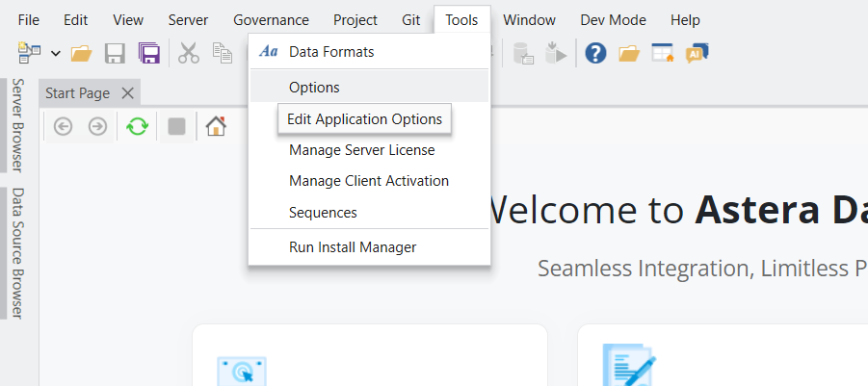
Task: Click the green Refresh icon
Action: pos(138,126)
